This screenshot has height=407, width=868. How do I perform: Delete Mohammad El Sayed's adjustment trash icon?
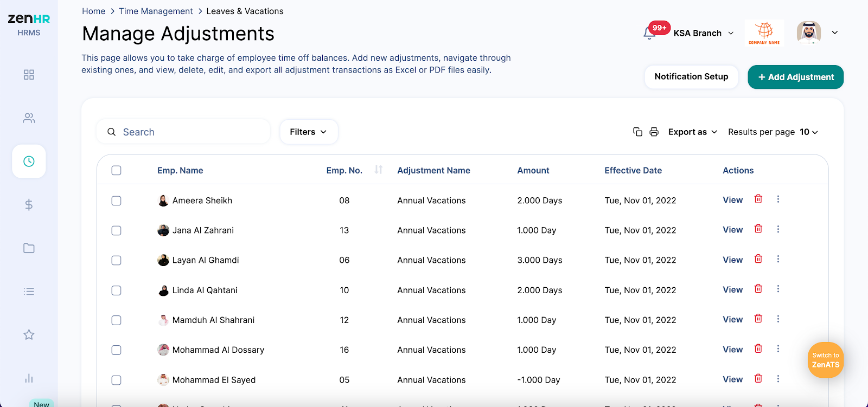click(x=758, y=378)
